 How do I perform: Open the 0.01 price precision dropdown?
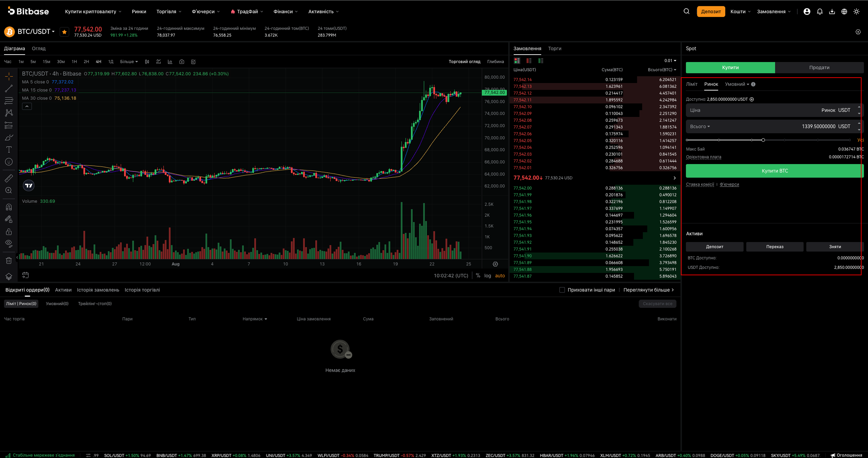pyautogui.click(x=670, y=61)
